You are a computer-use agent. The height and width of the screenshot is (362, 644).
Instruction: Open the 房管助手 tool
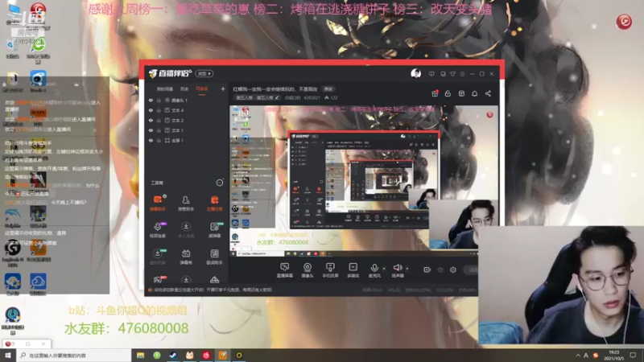(186, 204)
